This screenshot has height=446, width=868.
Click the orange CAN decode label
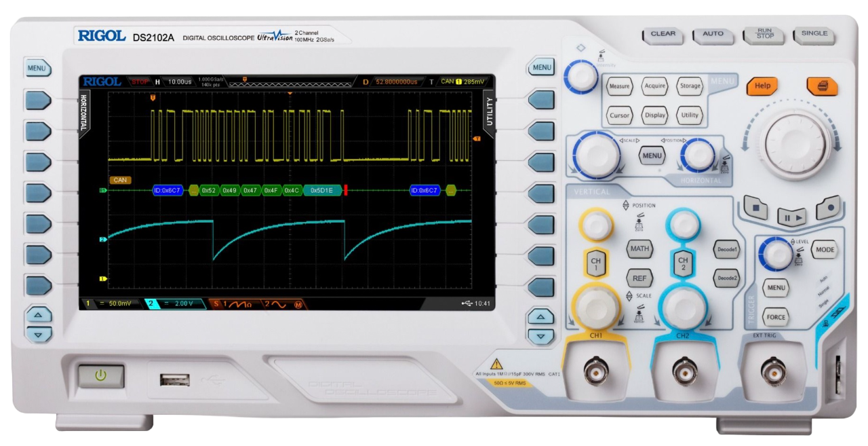[x=120, y=180]
